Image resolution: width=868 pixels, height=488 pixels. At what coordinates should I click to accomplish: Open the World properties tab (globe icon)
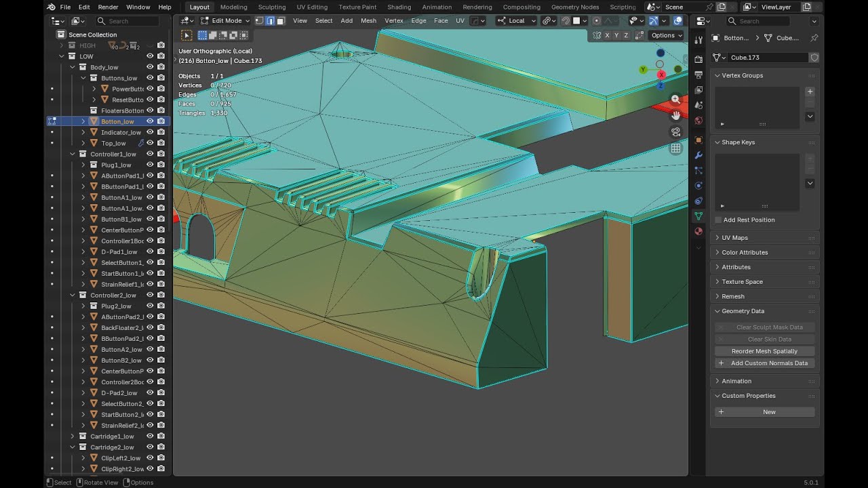[698, 121]
